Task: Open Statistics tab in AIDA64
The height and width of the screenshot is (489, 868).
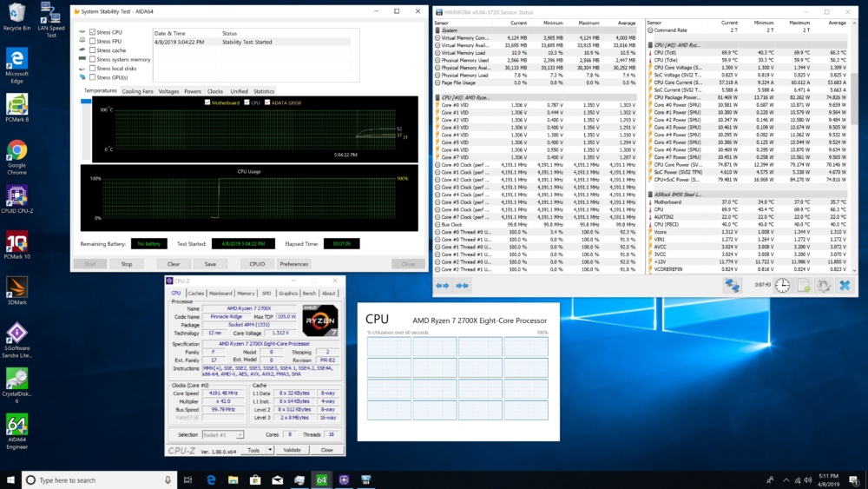Action: pyautogui.click(x=264, y=91)
